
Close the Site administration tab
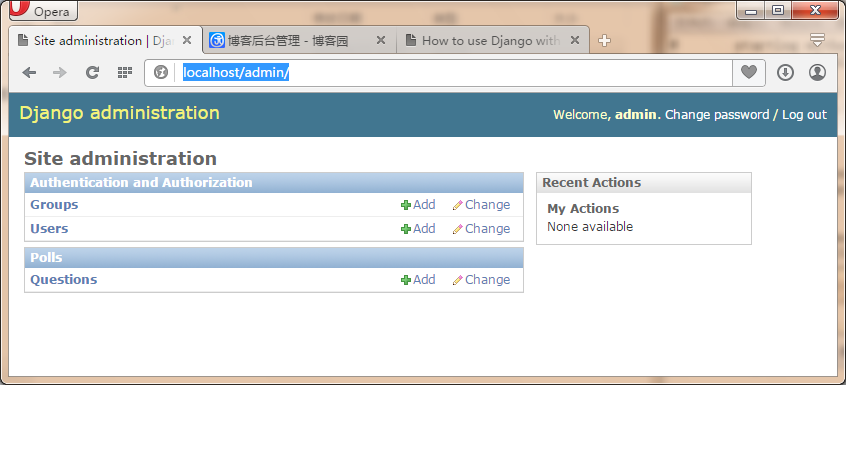click(187, 40)
